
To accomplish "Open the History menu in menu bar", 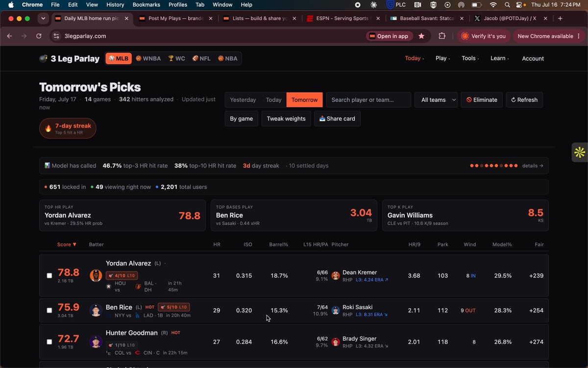I will tap(115, 5).
